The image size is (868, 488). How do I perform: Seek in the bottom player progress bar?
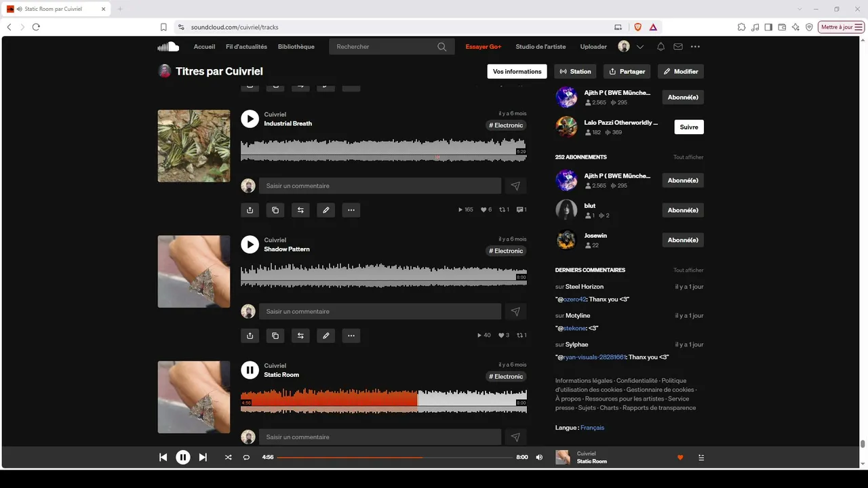click(395, 457)
